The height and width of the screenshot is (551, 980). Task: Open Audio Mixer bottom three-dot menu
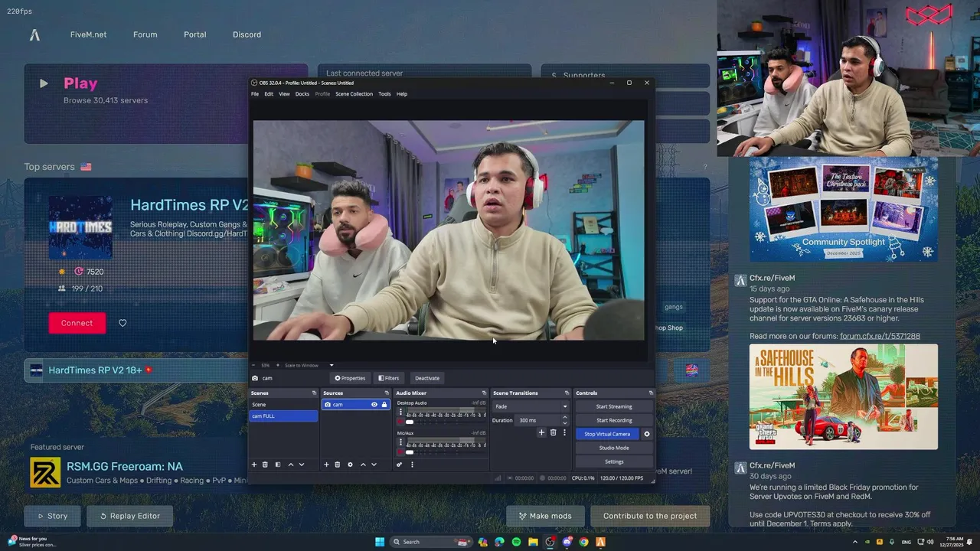pos(412,465)
